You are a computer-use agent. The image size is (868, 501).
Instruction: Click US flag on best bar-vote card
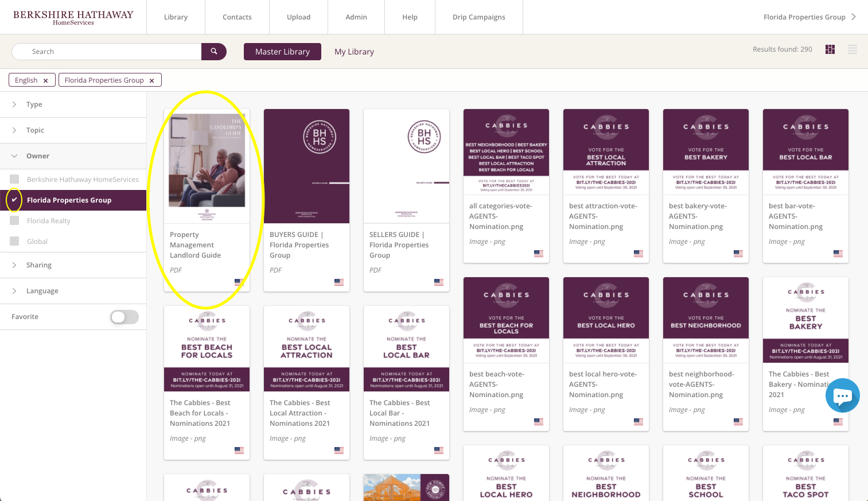click(x=838, y=253)
